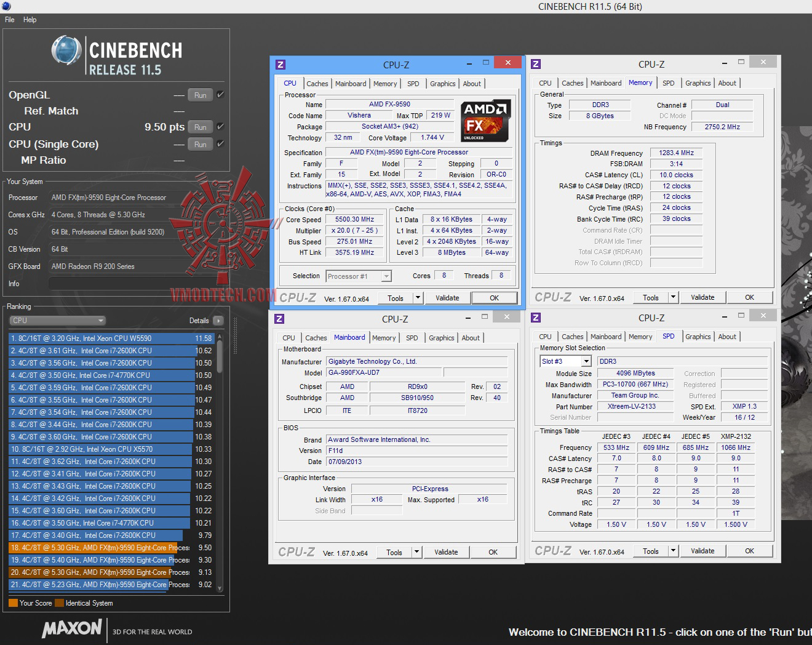Expand the Tools dropdown arrow in the memory timings window
This screenshot has height=645, width=812.
(673, 297)
